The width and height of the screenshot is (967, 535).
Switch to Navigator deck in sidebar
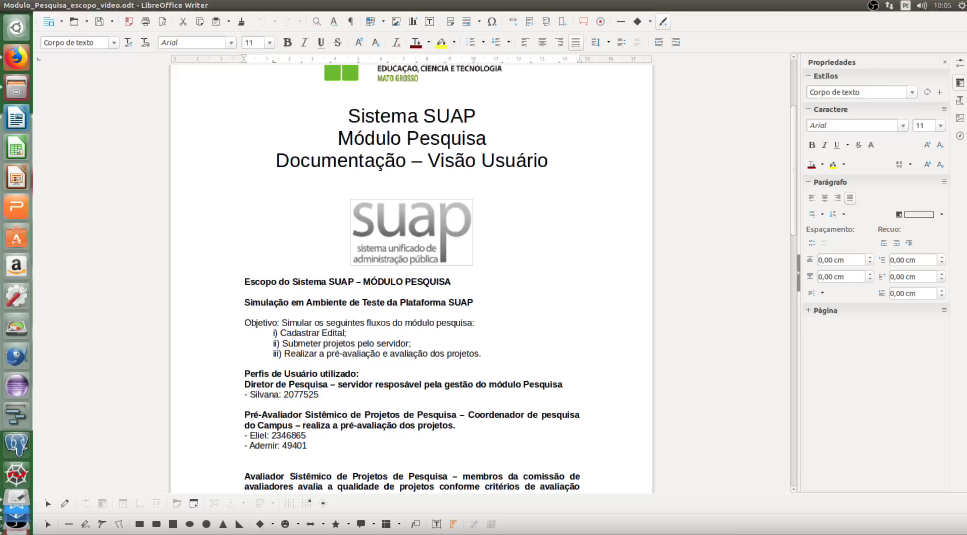click(x=960, y=136)
